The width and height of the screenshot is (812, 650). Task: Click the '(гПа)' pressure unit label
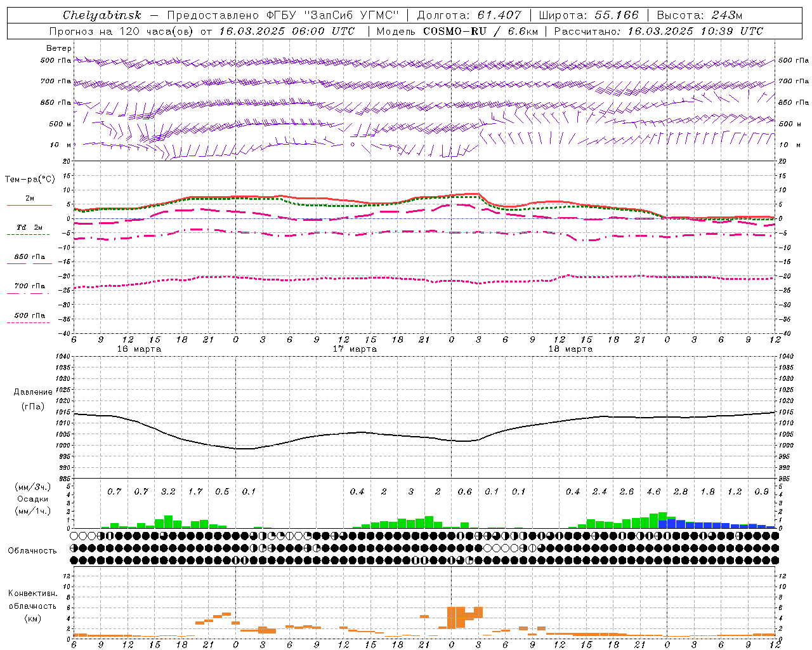tap(33, 407)
